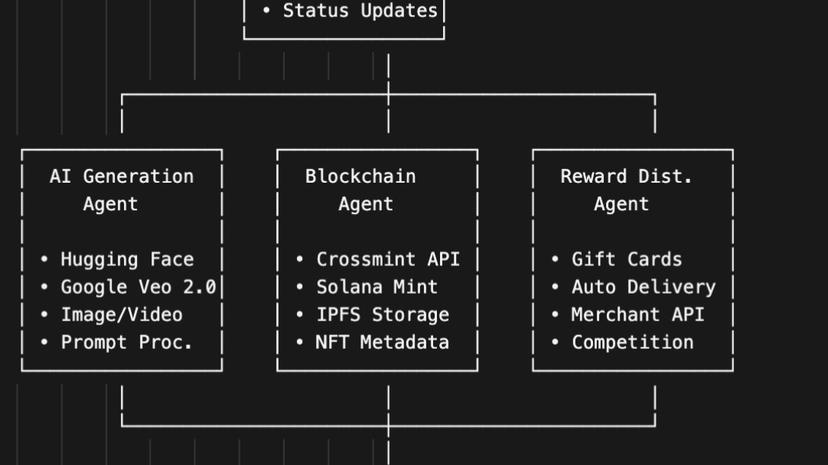Click the Reward Dist. box title
Viewport: 828px width, 465px height.
tap(626, 176)
